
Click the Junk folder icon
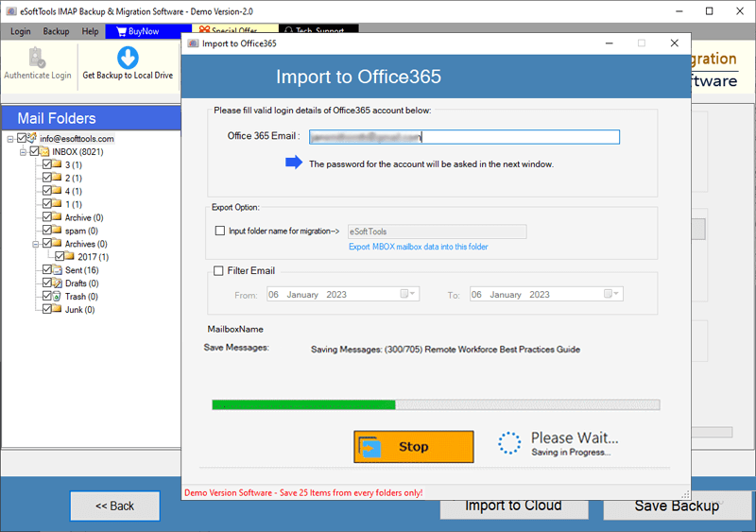tap(58, 309)
